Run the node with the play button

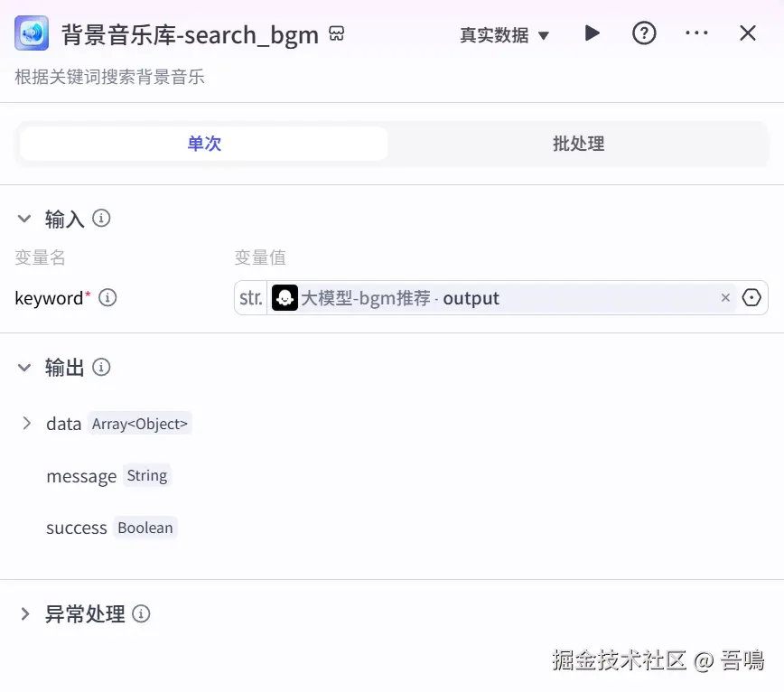point(592,33)
